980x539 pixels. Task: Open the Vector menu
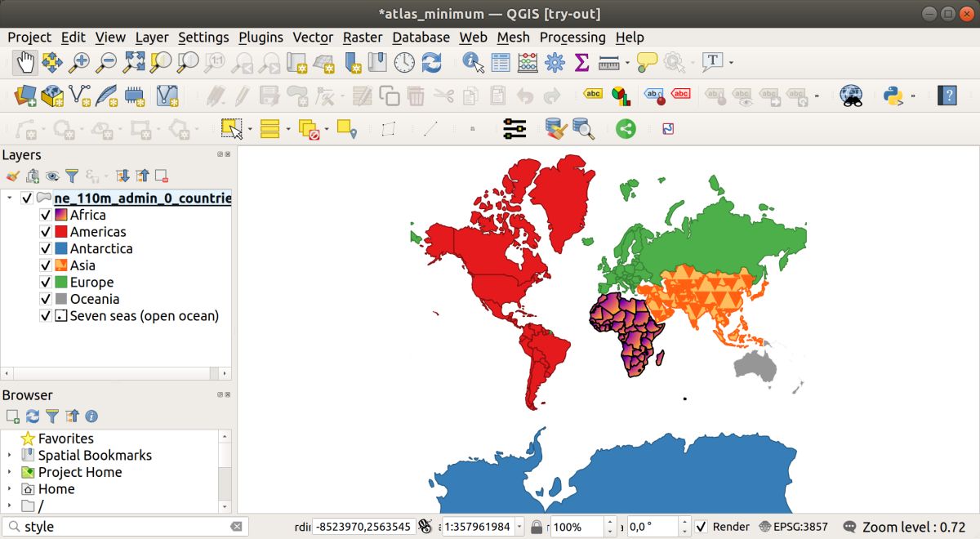[x=313, y=37]
